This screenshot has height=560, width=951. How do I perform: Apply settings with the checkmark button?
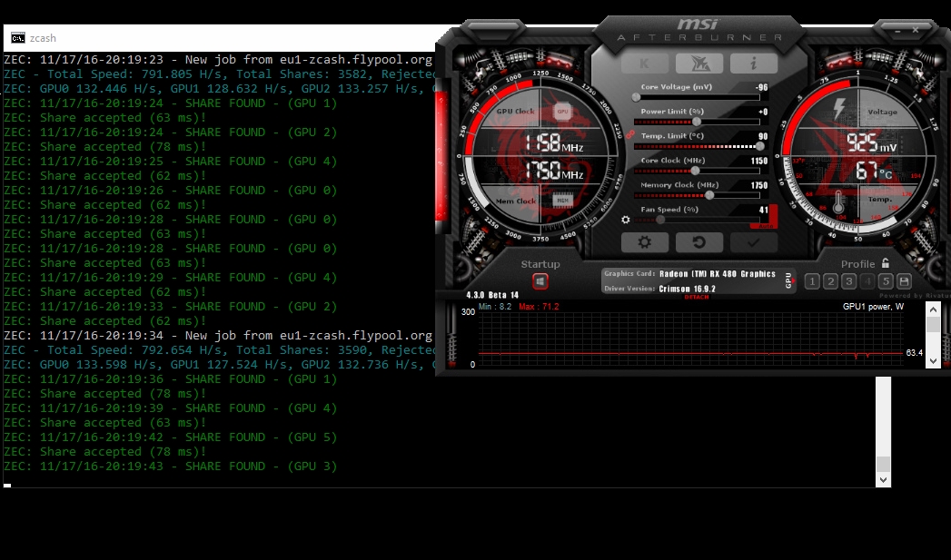tap(753, 242)
